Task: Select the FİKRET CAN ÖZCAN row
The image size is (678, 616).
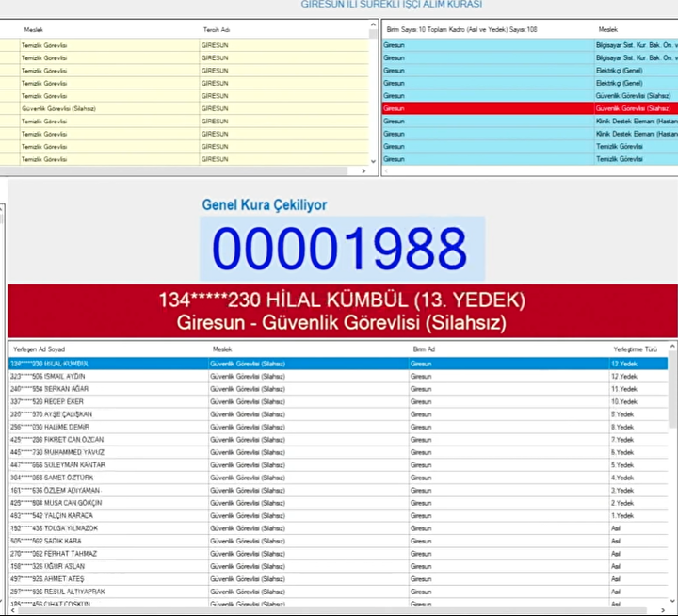Action: (x=338, y=440)
